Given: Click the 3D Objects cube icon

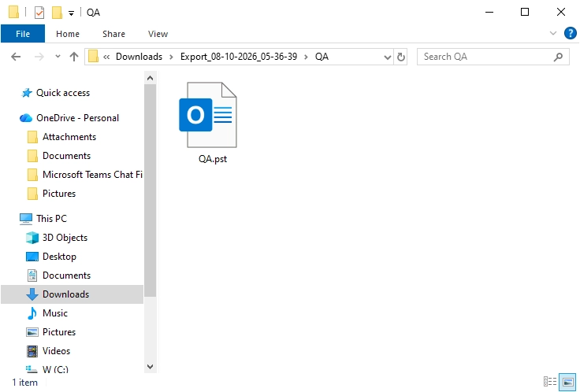Looking at the screenshot, I should click(x=32, y=238).
